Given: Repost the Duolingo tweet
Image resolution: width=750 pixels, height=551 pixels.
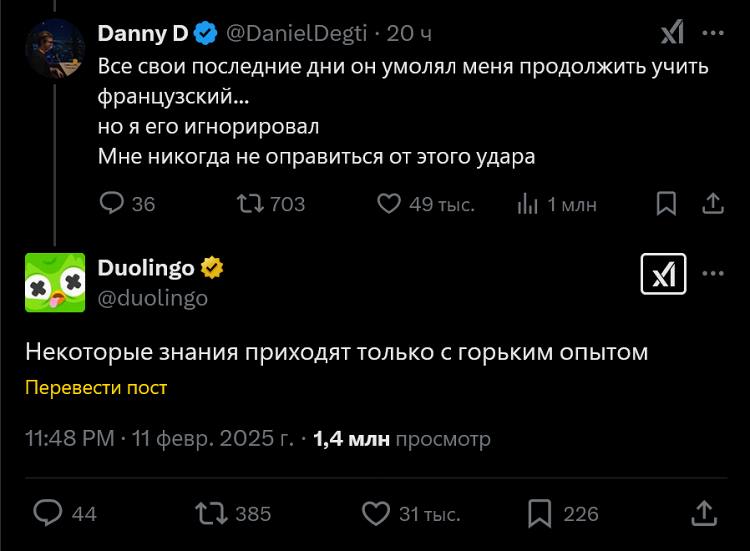Looking at the screenshot, I should click(209, 514).
